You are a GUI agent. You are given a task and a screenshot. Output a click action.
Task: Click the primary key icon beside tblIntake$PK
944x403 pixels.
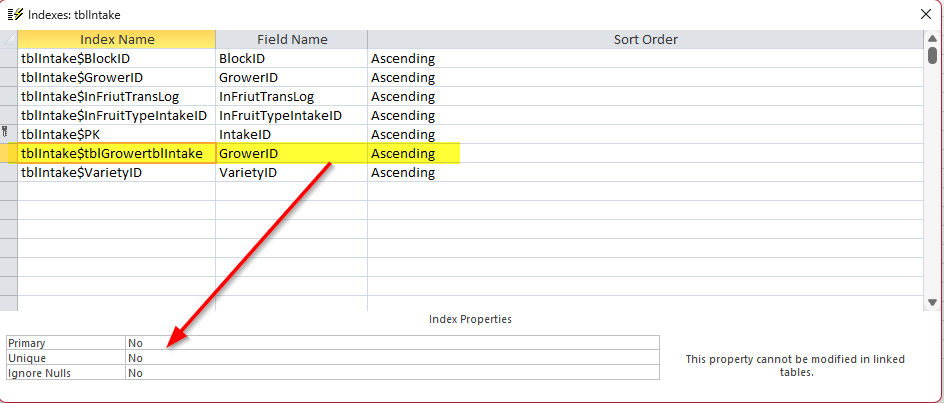5,134
